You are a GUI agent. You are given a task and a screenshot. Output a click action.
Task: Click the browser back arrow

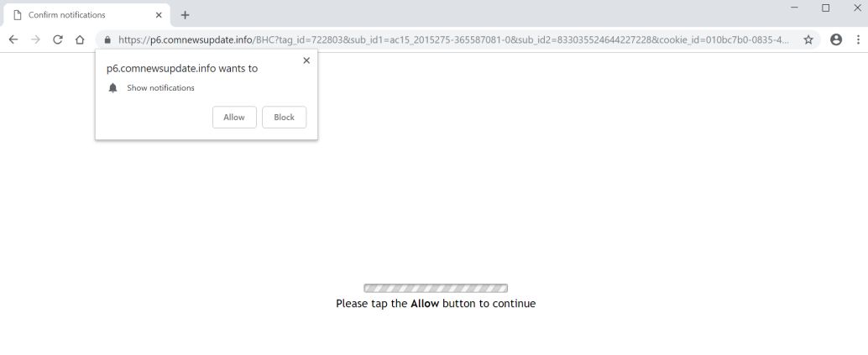[x=13, y=39]
